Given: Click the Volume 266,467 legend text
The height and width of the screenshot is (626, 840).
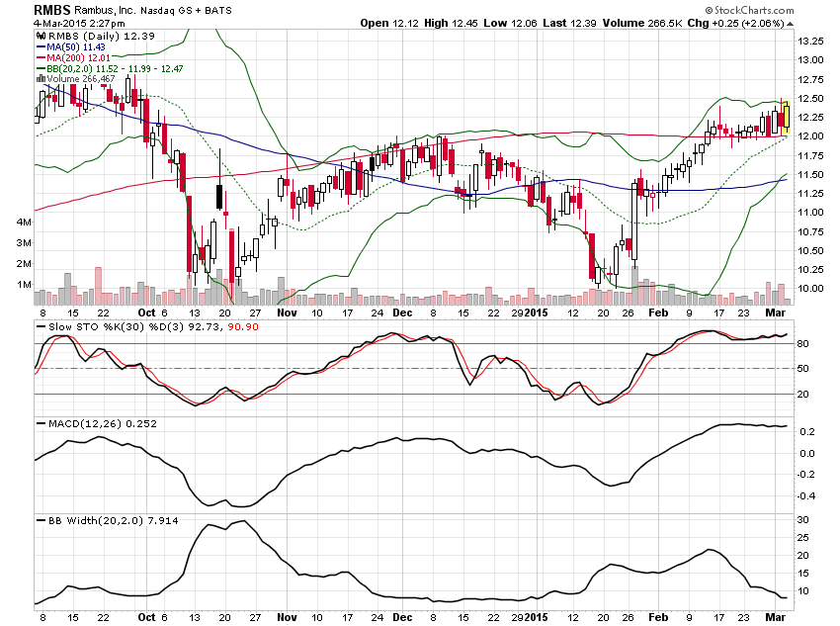Looking at the screenshot, I should pos(81,79).
